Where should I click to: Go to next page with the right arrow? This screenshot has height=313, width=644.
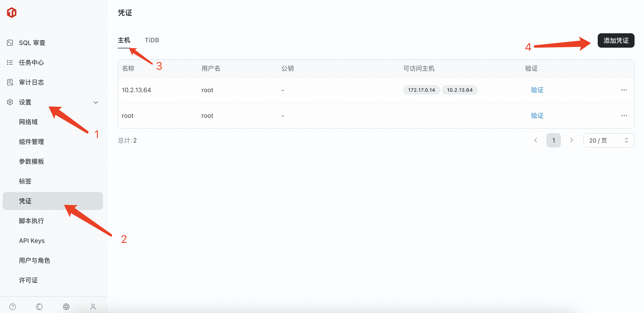[572, 140]
